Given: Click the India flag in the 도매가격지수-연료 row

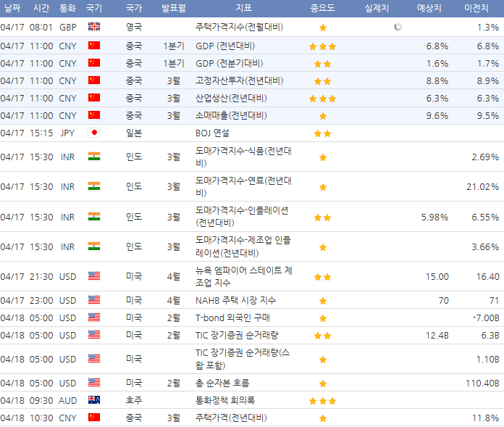Looking at the screenshot, I should (94, 186).
